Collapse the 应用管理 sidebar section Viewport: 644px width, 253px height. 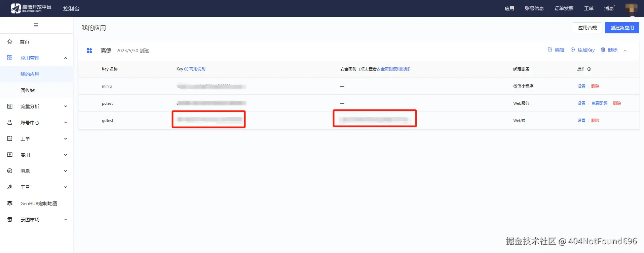(x=66, y=58)
